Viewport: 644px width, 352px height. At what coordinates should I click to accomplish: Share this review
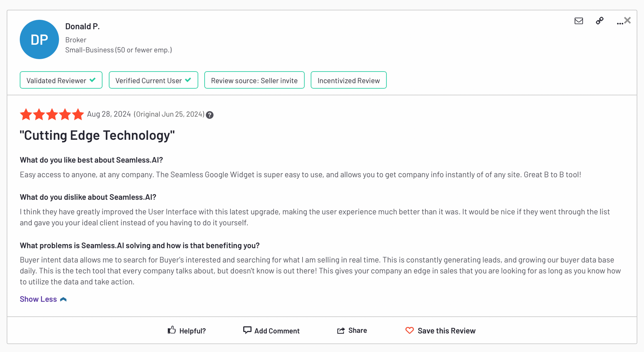click(352, 331)
